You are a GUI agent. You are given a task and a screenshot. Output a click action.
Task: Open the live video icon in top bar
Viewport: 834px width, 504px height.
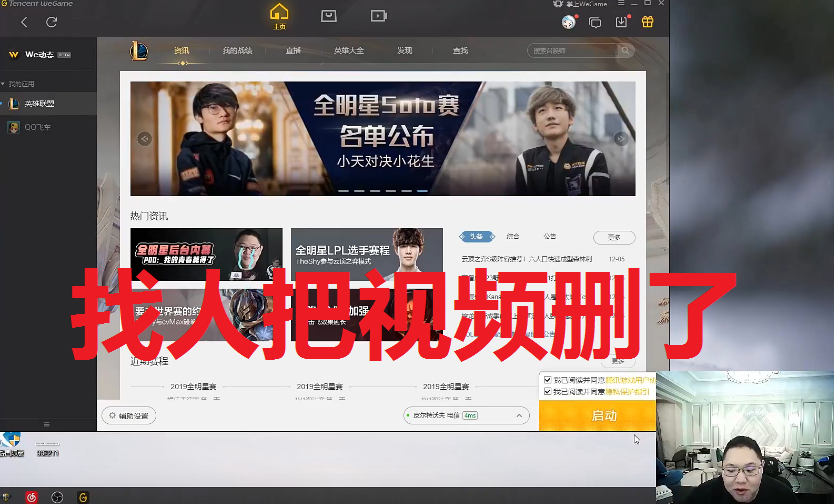tap(378, 15)
